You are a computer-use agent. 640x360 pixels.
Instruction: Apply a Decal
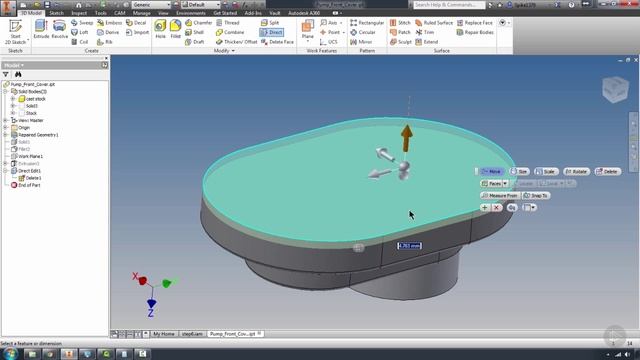(x=136, y=23)
